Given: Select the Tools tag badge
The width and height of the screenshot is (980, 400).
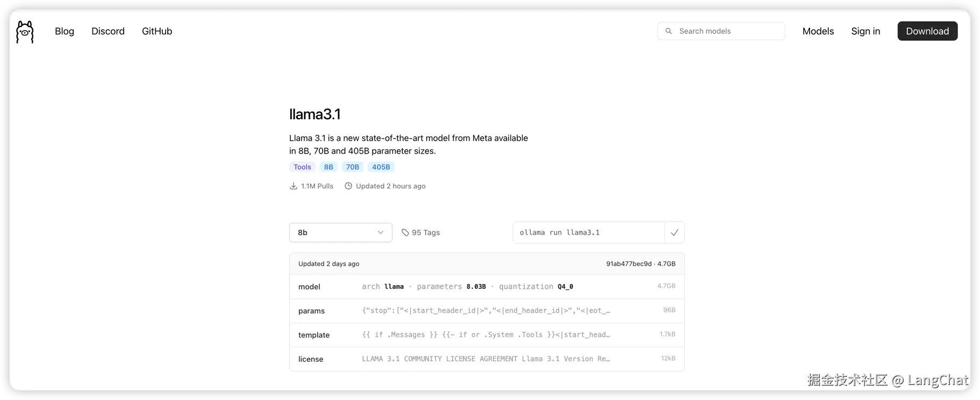Looking at the screenshot, I should point(302,167).
